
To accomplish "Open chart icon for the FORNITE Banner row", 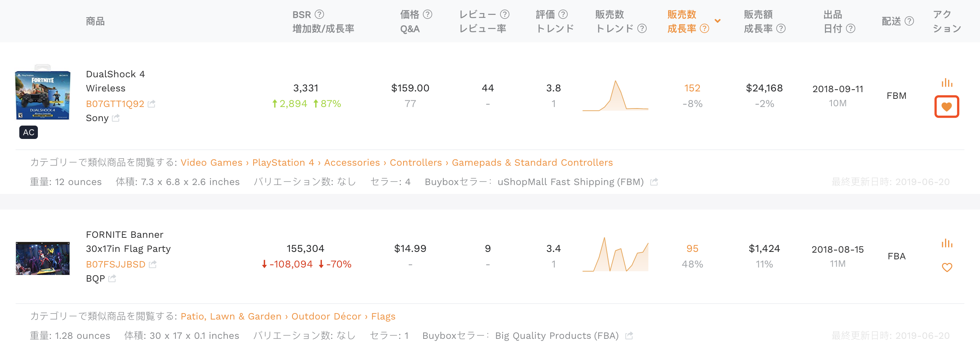I will pos(947,243).
